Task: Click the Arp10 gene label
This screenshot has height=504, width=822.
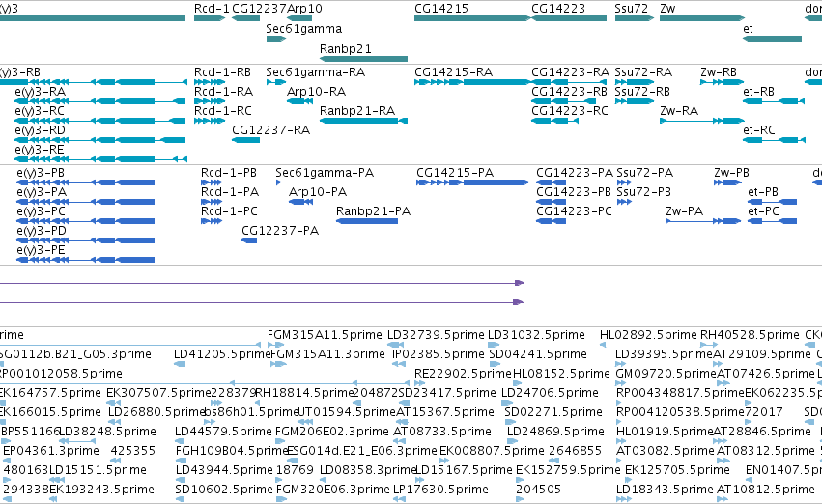Action: pos(304,9)
